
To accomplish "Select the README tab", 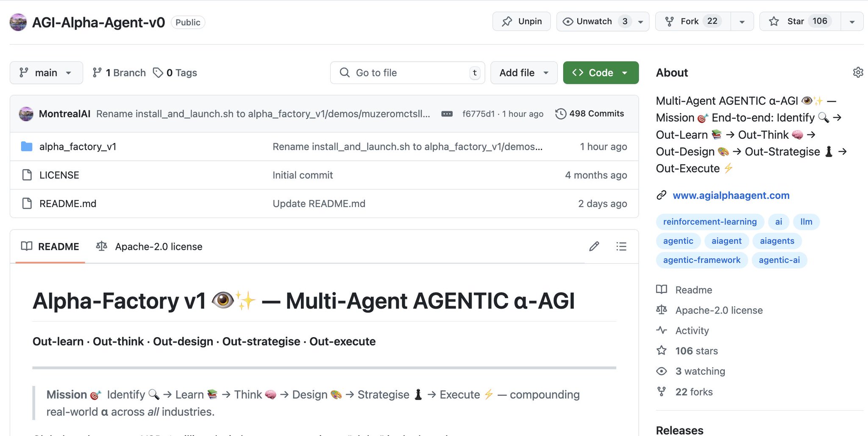I will coord(50,246).
